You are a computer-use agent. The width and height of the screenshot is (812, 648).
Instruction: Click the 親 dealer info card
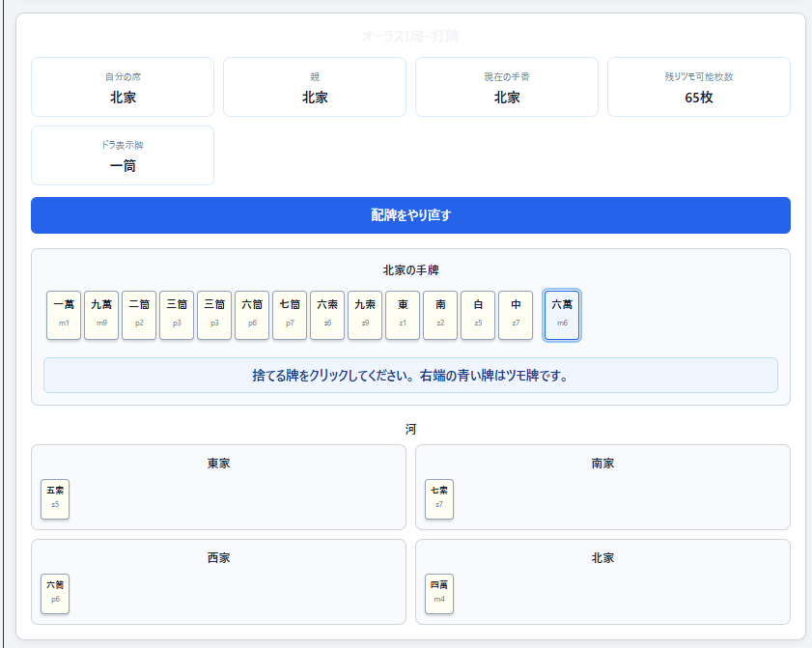315,87
